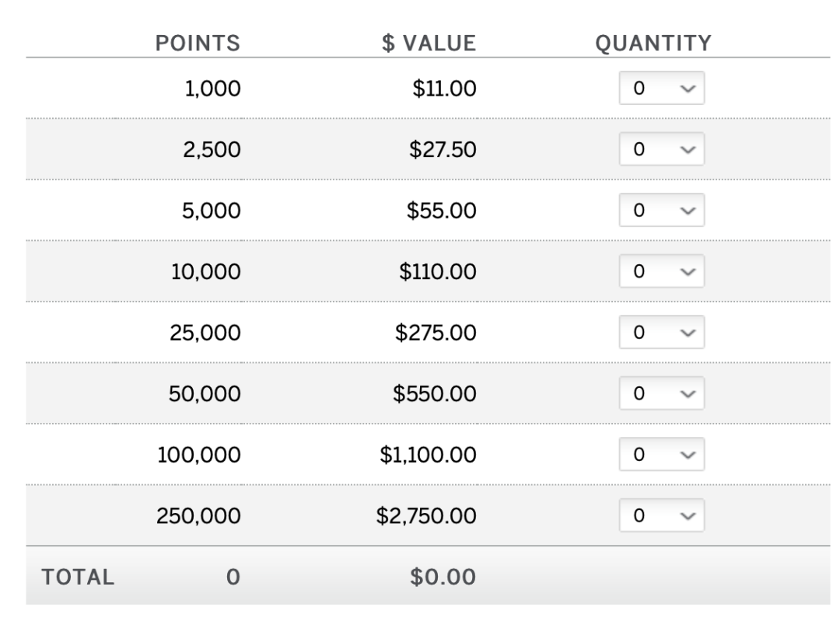Expand quantity selector for 50,000 points
The image size is (840, 618).
click(x=662, y=393)
